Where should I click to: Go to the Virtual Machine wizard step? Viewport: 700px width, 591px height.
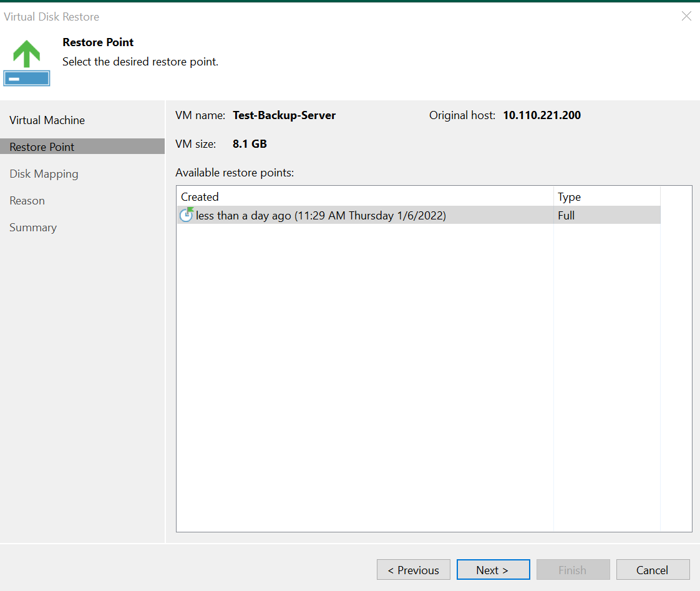coord(47,120)
